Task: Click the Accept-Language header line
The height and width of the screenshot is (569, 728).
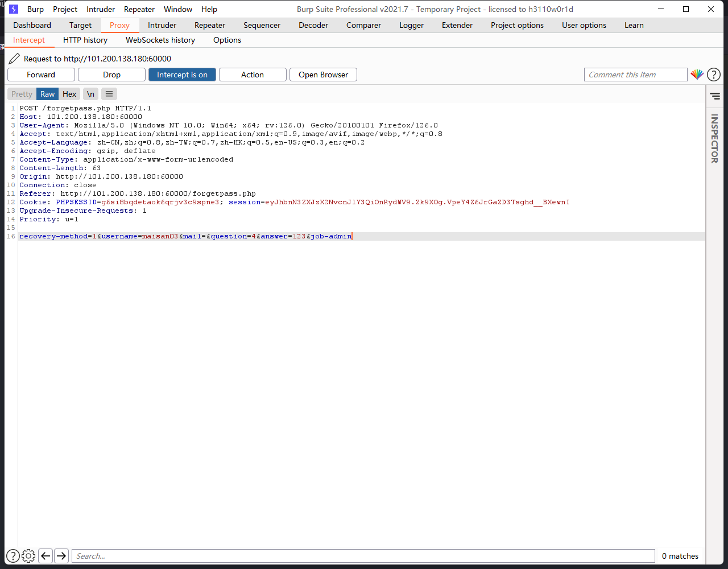Action: [192, 142]
